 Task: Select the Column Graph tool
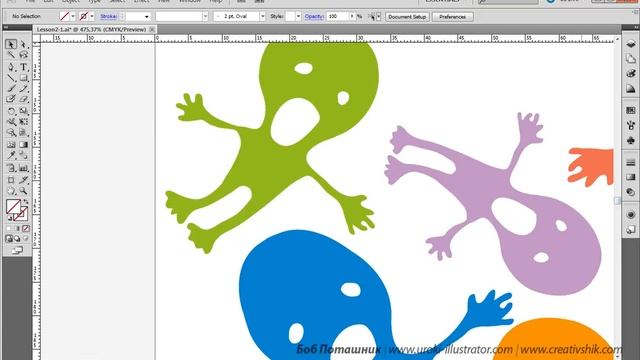[x=24, y=168]
